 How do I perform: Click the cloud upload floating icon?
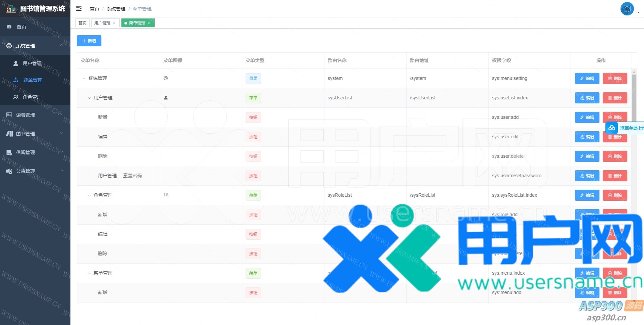612,128
